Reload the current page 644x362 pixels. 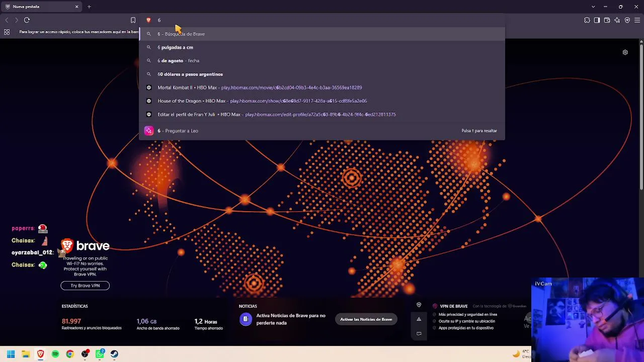point(27,20)
